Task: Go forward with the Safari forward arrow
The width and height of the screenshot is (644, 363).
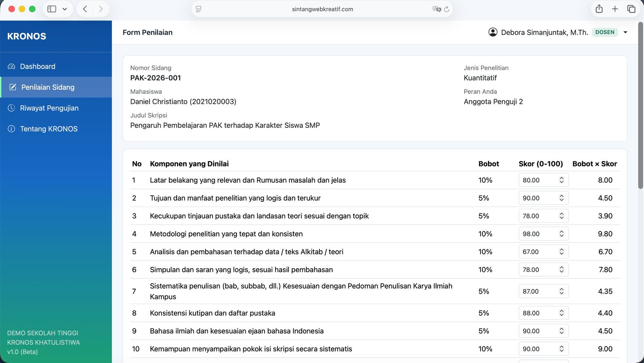Action: click(x=101, y=9)
